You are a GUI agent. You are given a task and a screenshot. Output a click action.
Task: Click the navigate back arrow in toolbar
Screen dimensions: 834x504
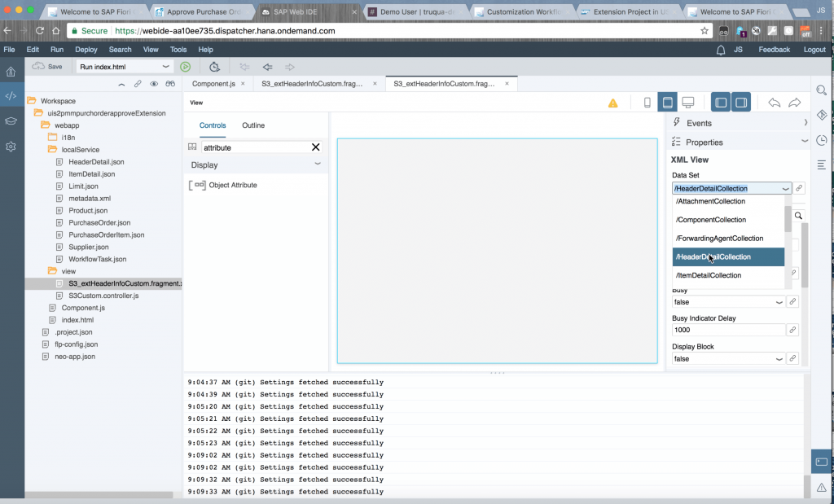point(267,67)
